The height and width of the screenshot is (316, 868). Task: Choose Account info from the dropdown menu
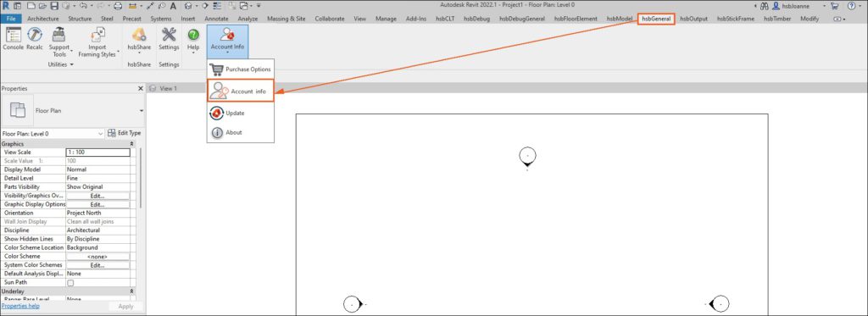coord(241,91)
